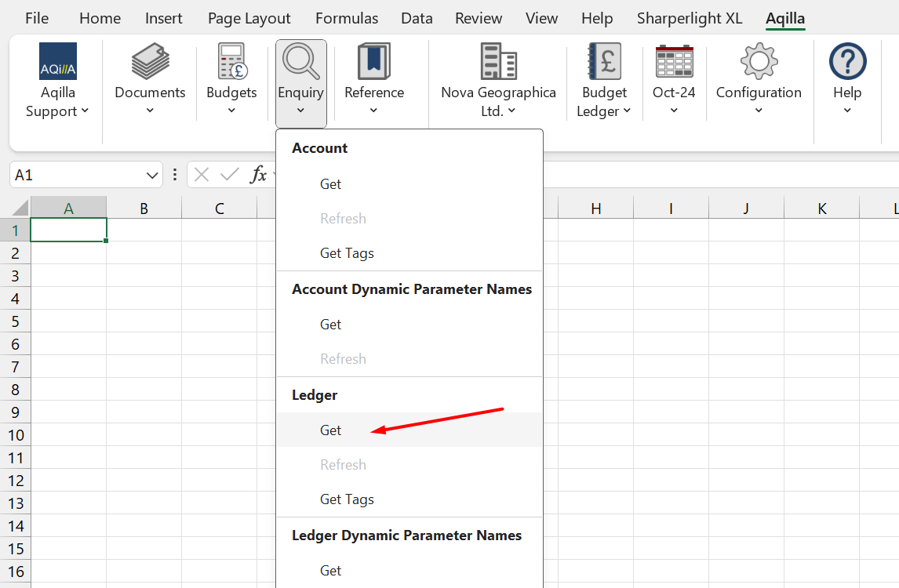Select Get Tags under the Ledger section

click(x=347, y=499)
